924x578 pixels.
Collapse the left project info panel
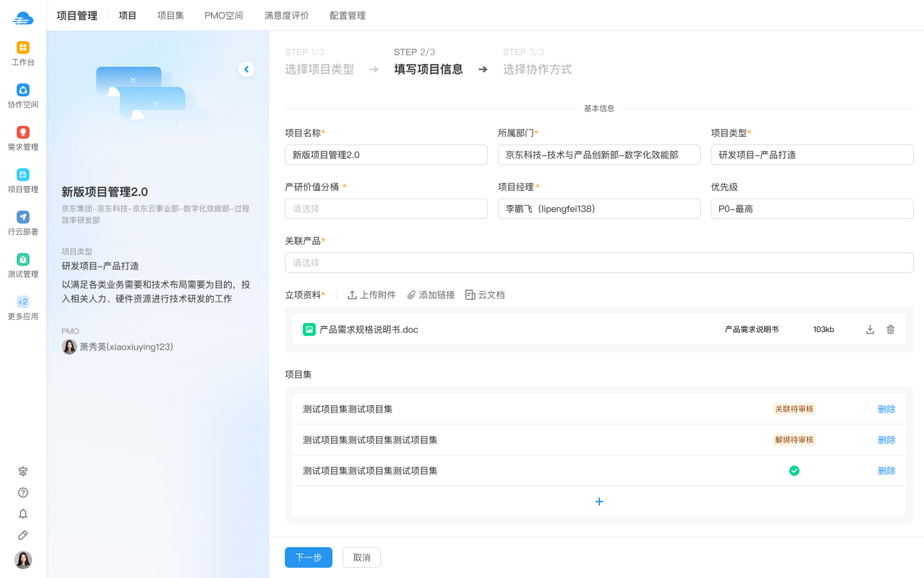pos(246,69)
